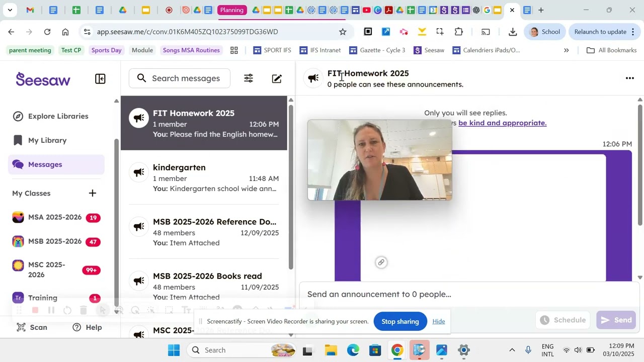The image size is (644, 362).
Task: Add a new class with plus icon
Action: 93,193
